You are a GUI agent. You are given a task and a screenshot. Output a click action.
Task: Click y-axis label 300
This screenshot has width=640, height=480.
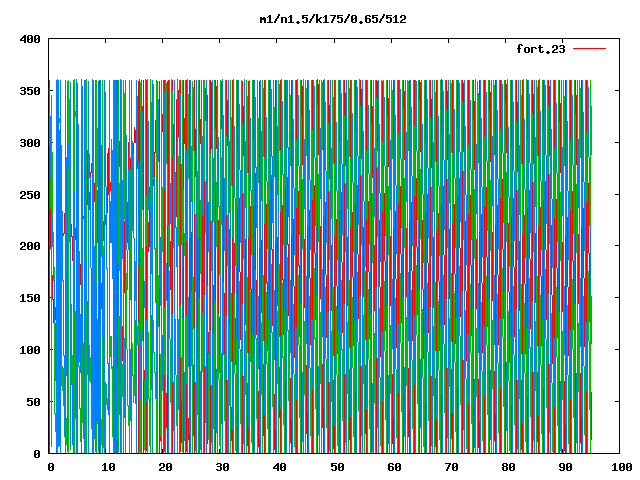[x=30, y=143]
